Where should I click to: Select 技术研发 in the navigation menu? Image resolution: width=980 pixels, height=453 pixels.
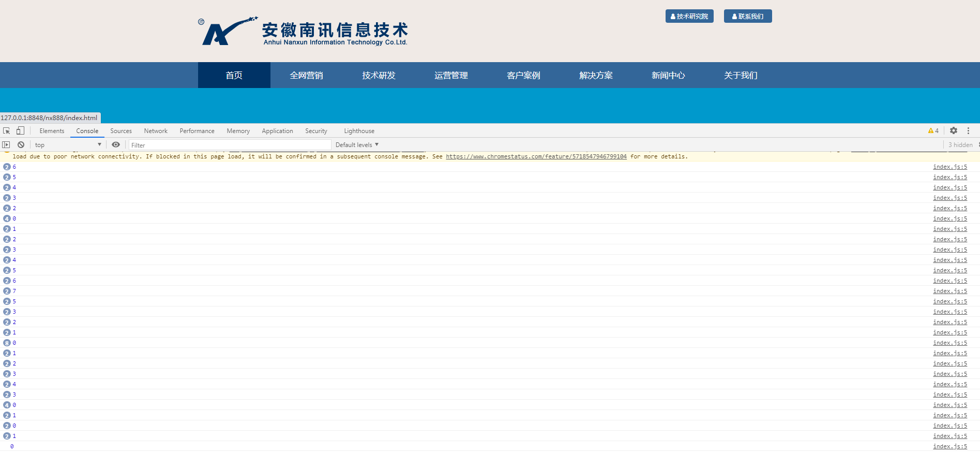coord(379,76)
